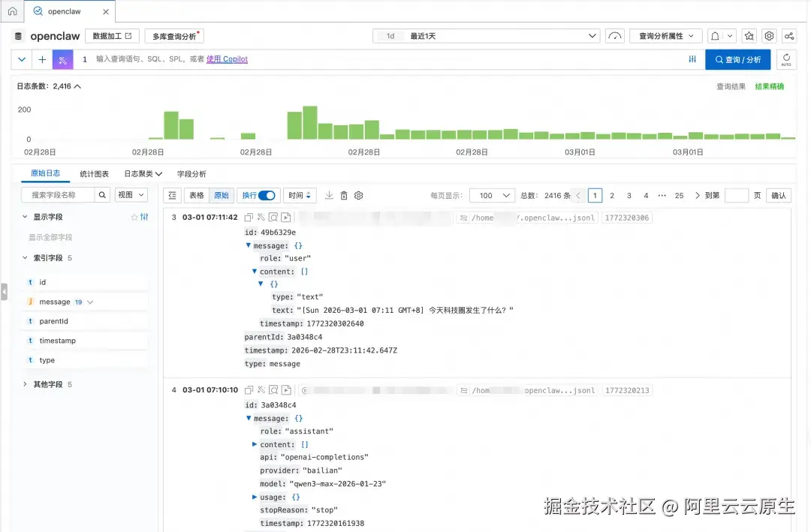Image resolution: width=811 pixels, height=532 pixels.
Task: Expand content array in log entry 4
Action: pyautogui.click(x=255, y=444)
